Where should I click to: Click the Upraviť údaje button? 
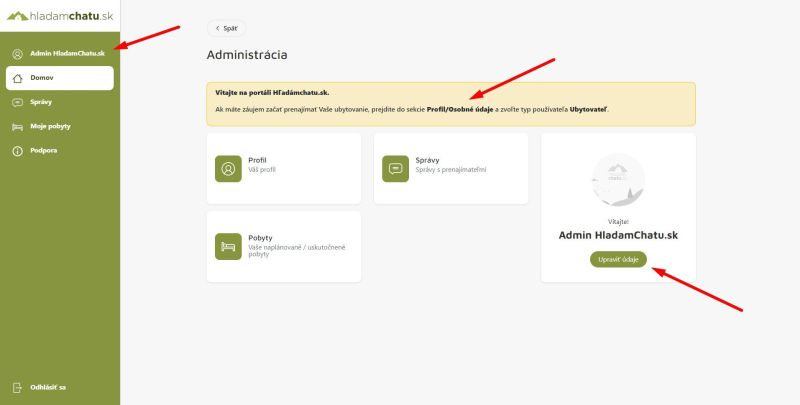[x=618, y=260]
